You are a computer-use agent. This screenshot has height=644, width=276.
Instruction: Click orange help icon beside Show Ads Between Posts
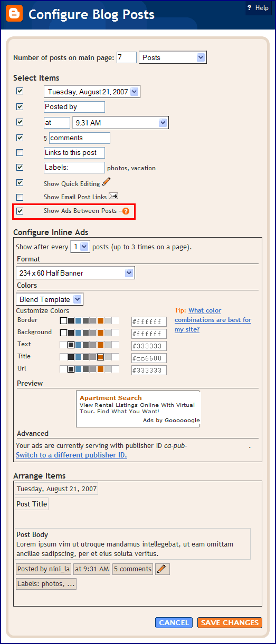[x=126, y=211]
